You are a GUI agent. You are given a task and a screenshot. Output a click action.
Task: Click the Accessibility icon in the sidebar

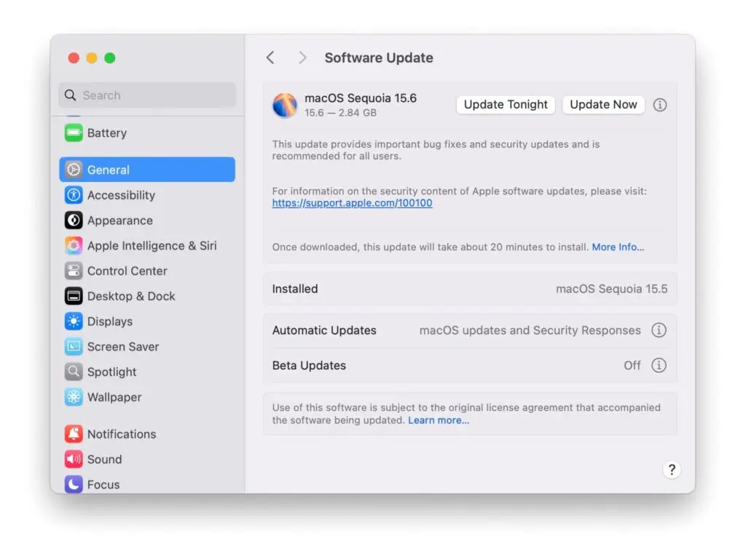(x=74, y=195)
